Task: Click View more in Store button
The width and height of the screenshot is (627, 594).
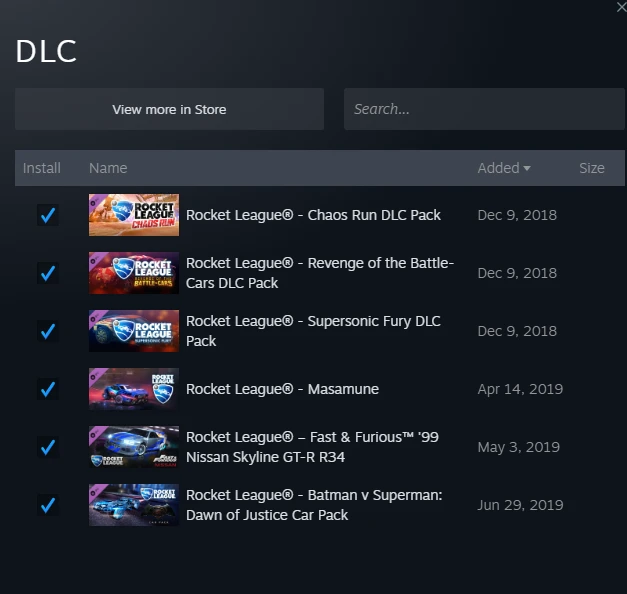Action: [x=170, y=109]
